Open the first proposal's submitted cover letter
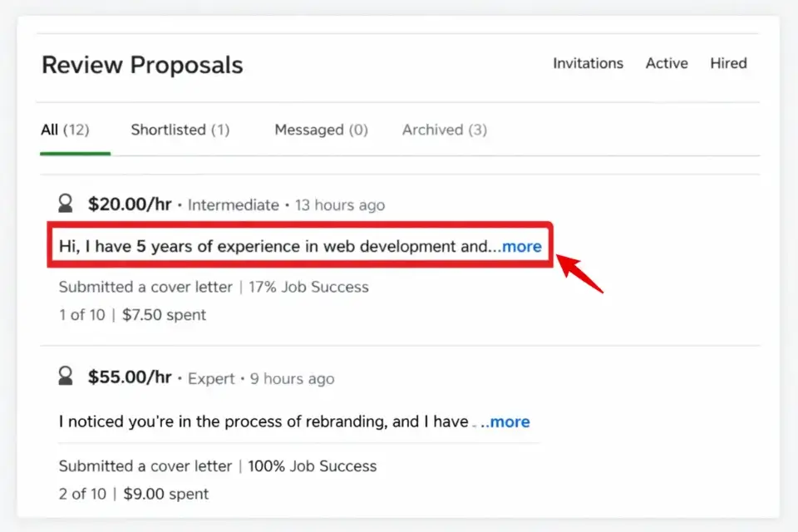This screenshot has height=532, width=798. point(145,287)
